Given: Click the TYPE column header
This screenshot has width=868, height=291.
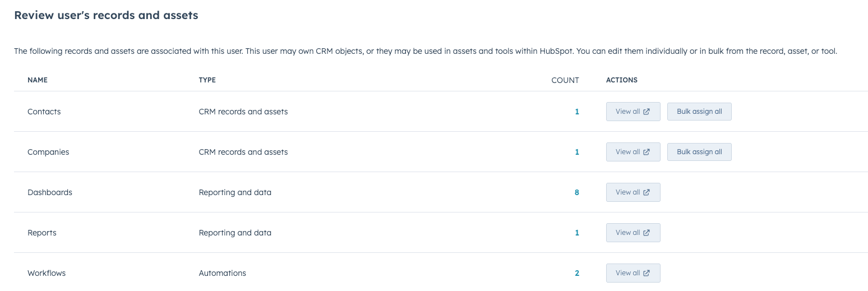Looking at the screenshot, I should (x=207, y=80).
